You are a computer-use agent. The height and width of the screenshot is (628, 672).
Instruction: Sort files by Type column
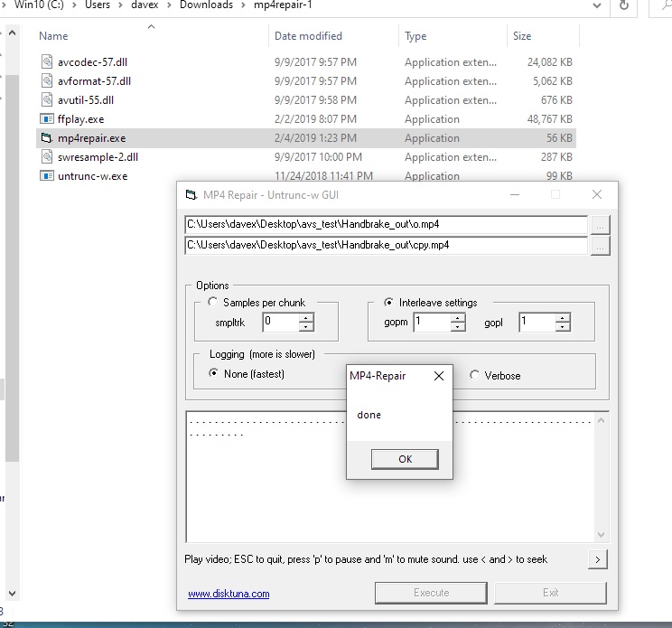tap(415, 36)
